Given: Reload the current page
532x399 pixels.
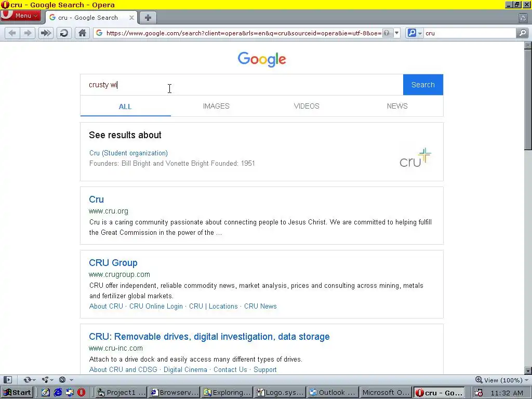Looking at the screenshot, I should point(64,33).
